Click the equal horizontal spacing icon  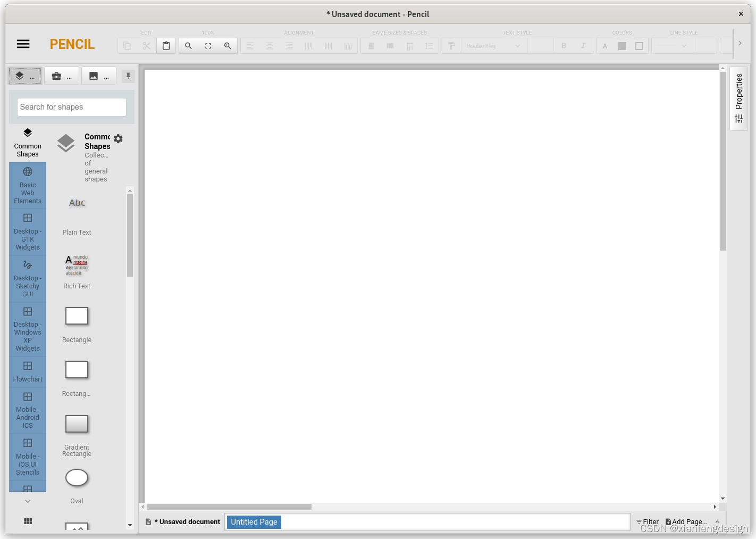click(410, 46)
